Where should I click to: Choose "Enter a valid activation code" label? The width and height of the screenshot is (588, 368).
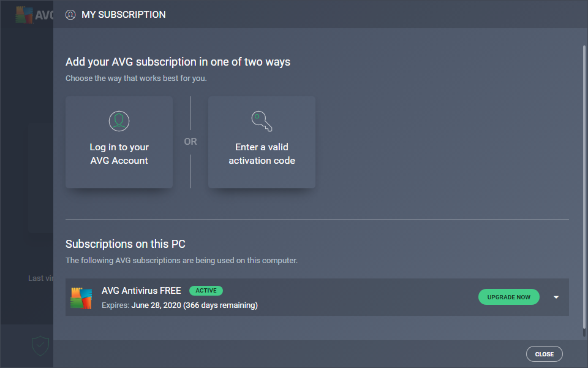coord(262,154)
